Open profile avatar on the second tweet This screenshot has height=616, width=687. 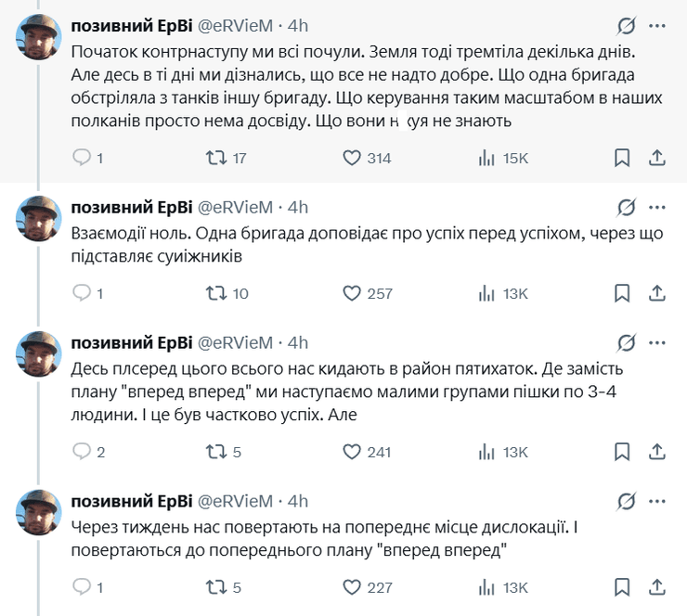(41, 219)
